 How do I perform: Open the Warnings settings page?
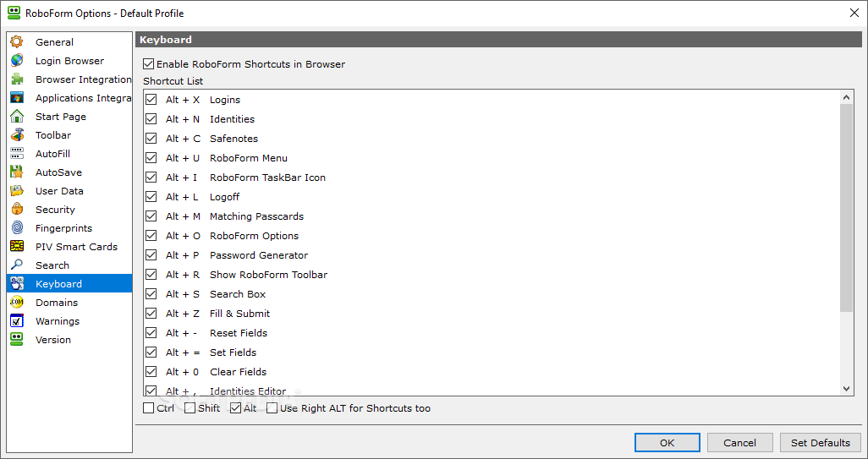[x=69, y=321]
